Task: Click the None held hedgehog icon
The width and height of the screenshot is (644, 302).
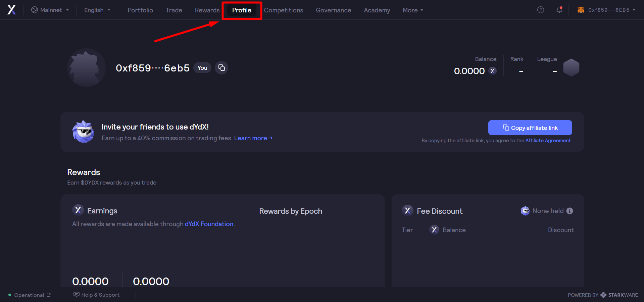Action: 525,210
